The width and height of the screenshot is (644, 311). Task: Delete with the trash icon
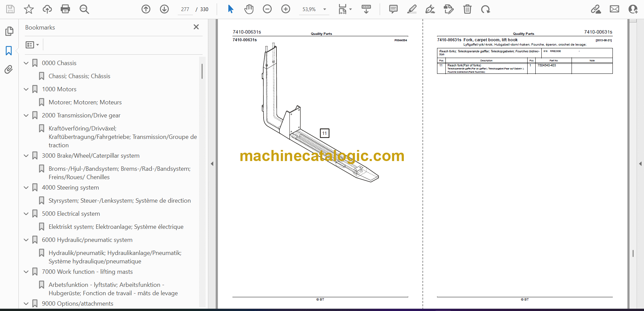click(x=467, y=9)
